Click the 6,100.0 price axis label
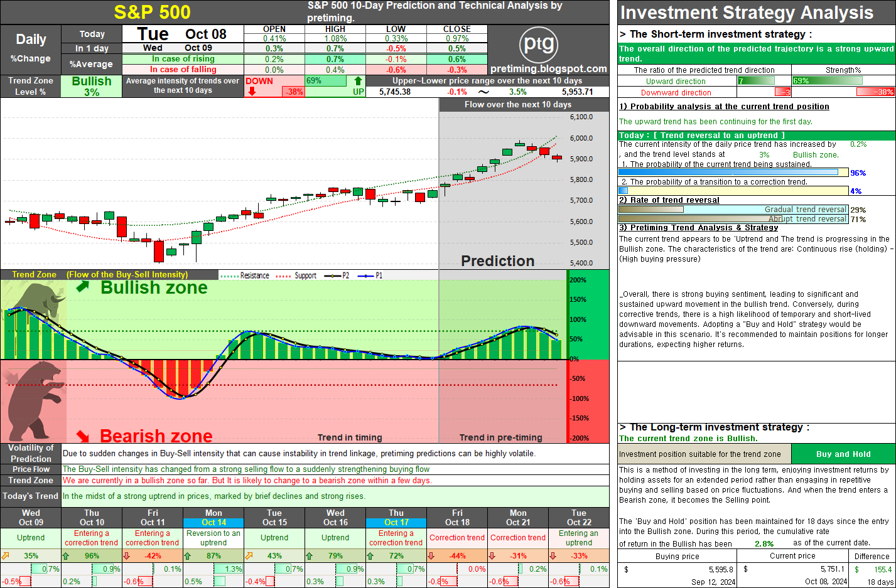896x588 pixels. click(581, 117)
